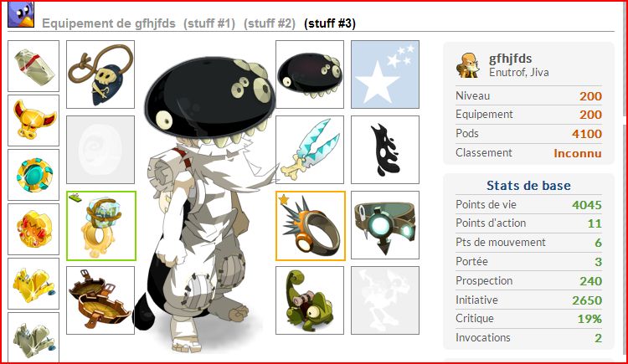Select the skull amulet equipment slot
Viewport: 628px width, 364px height.
[x=100, y=74]
